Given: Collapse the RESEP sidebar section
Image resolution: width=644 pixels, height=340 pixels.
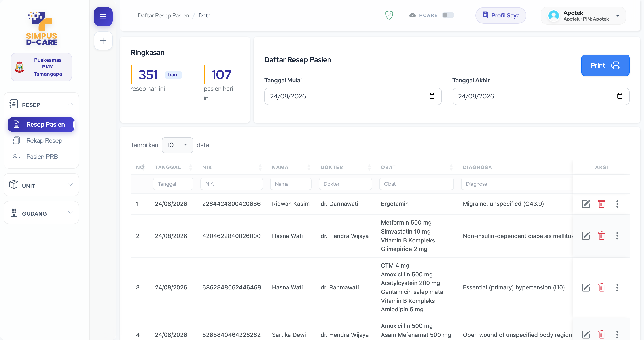Looking at the screenshot, I should pyautogui.click(x=41, y=105).
